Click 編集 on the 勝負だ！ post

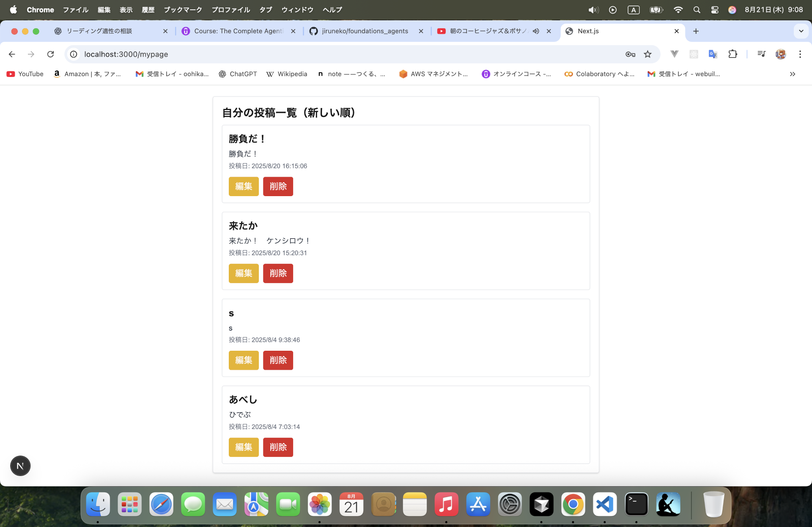[244, 186]
